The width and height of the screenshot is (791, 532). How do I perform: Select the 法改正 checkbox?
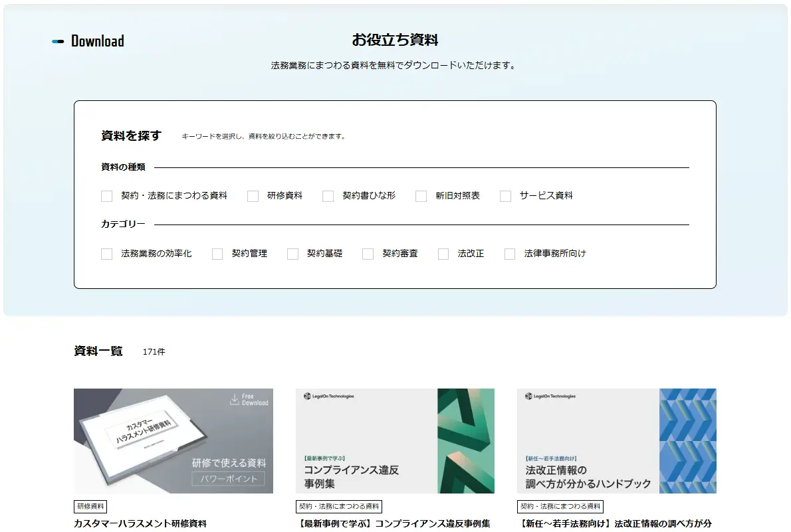click(443, 253)
